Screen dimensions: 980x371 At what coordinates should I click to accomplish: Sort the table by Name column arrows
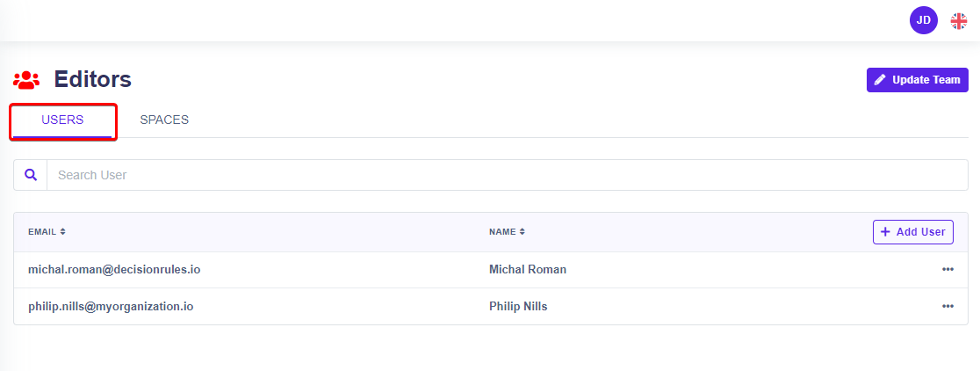point(522,232)
